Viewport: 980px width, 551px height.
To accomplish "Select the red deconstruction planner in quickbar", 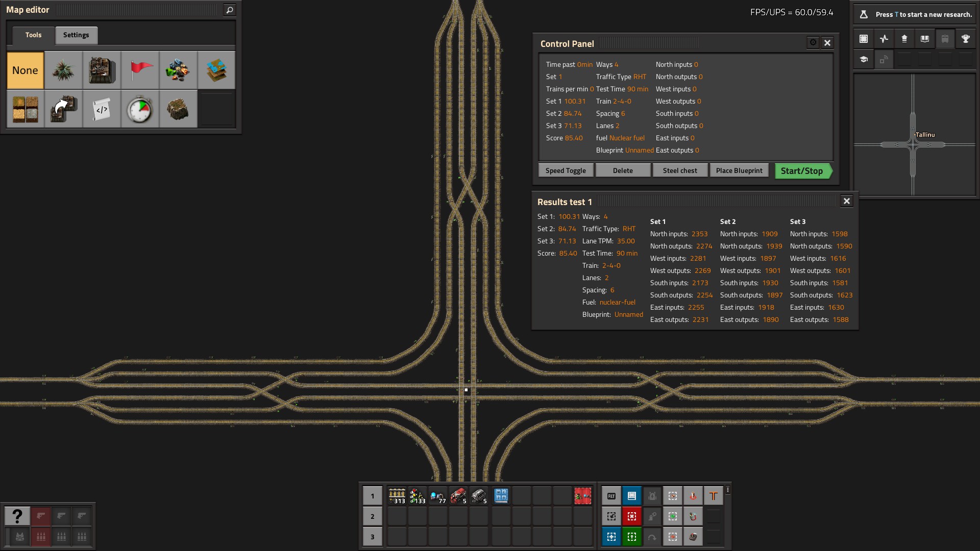I will click(x=583, y=496).
